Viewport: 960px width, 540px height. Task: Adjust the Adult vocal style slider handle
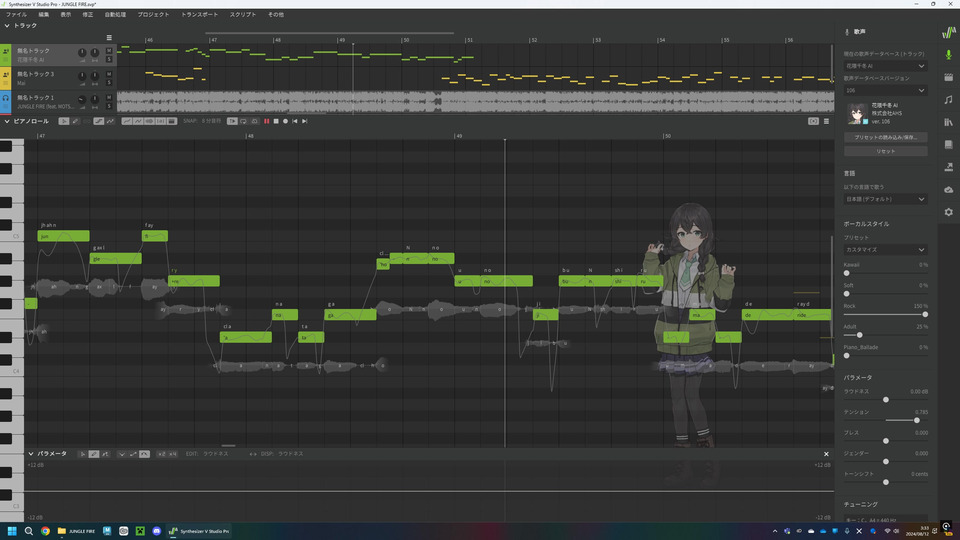coord(860,335)
